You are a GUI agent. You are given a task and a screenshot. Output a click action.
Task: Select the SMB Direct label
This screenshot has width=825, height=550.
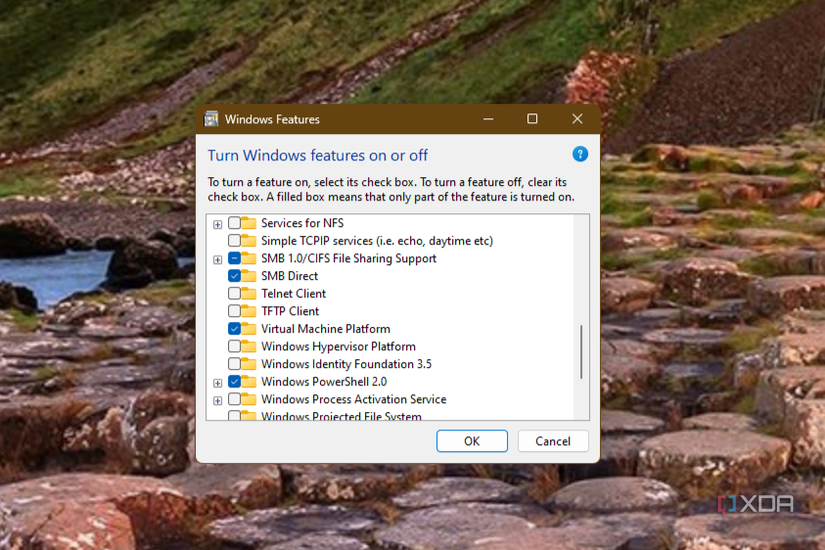pos(289,276)
